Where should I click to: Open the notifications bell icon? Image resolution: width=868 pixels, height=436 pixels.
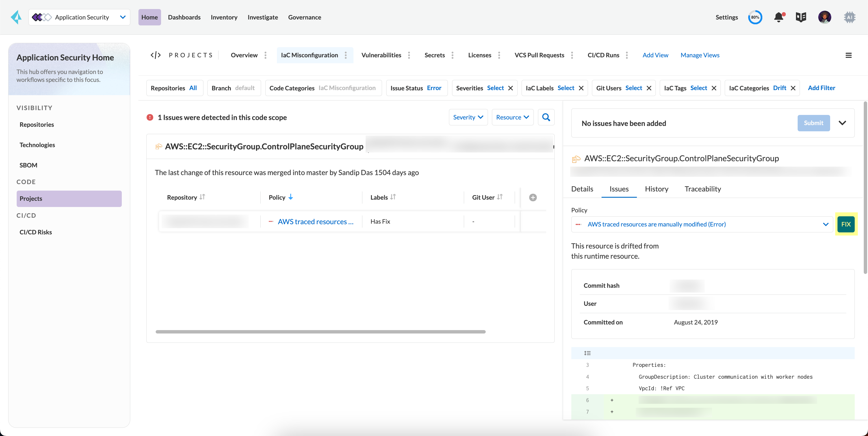(x=779, y=17)
